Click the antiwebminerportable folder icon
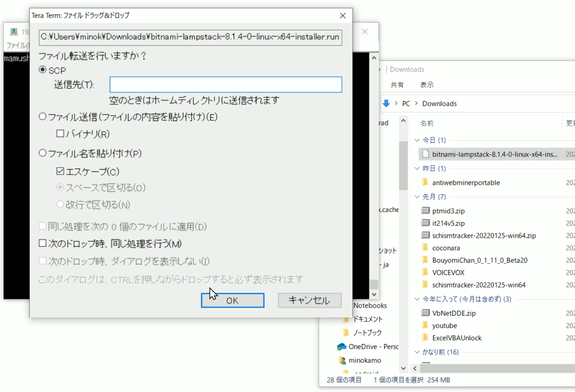 [x=426, y=183]
